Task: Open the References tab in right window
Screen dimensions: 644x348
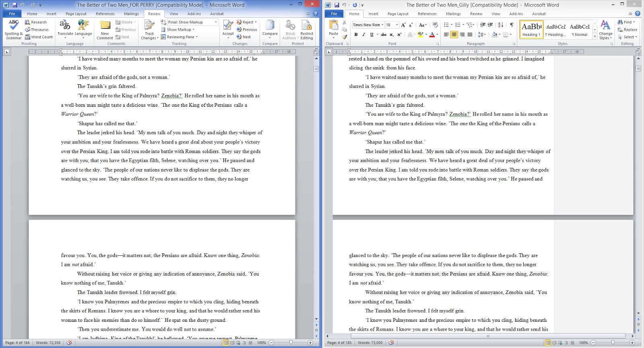Action: point(427,14)
